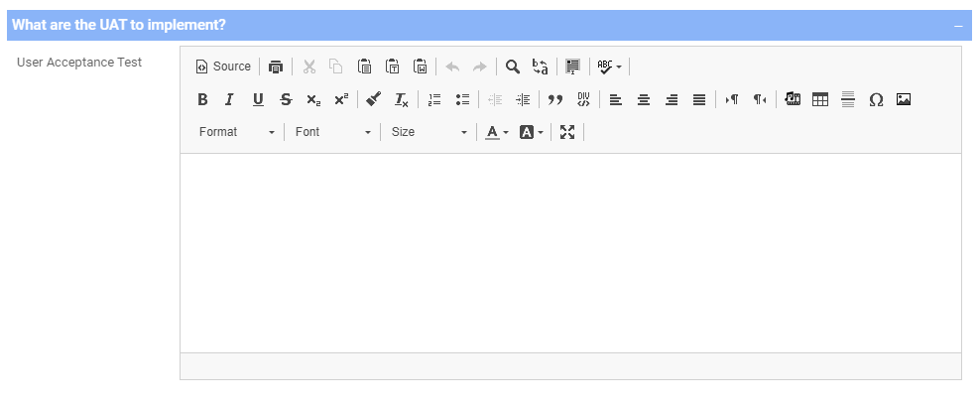
Task: Toggle Underline formatting
Action: 258,99
